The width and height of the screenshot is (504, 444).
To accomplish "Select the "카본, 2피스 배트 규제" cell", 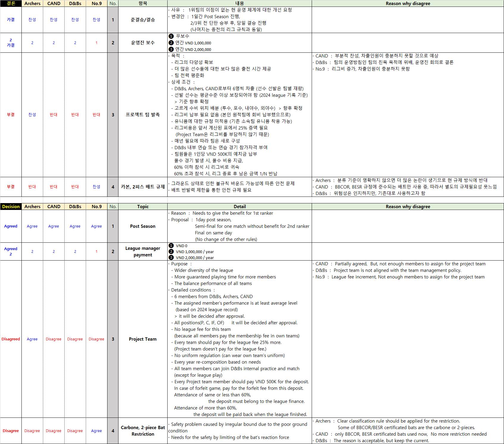I will pos(143,187).
